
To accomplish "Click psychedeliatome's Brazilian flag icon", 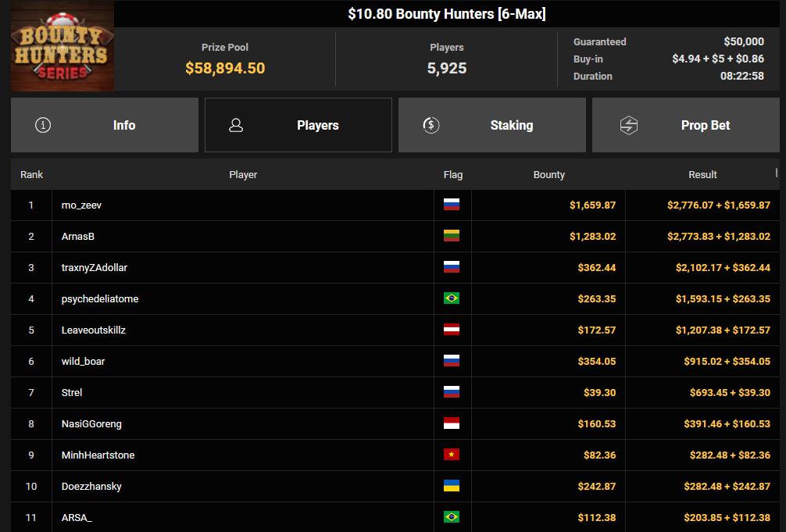I will point(452,298).
